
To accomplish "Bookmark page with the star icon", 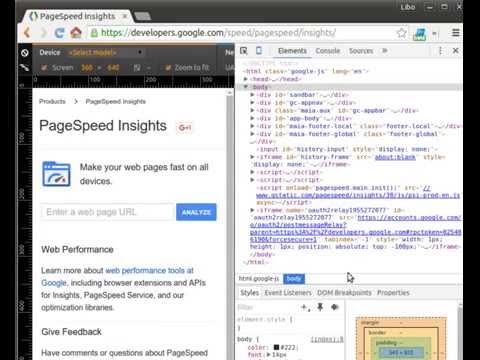I will (402, 33).
